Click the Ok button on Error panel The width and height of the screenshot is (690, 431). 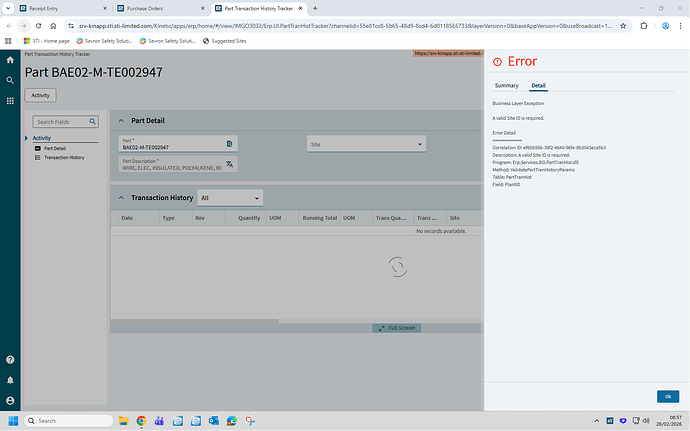coord(668,396)
